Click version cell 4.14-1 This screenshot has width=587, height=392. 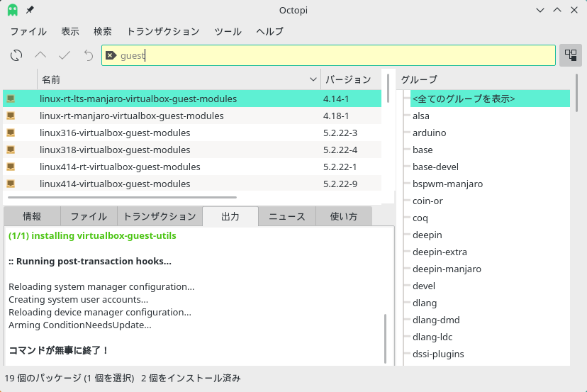pos(336,99)
